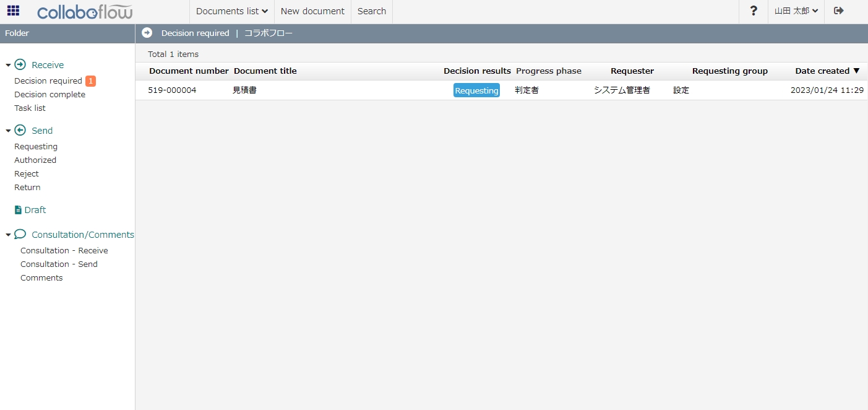Image resolution: width=868 pixels, height=410 pixels.
Task: Open the Return folder
Action: coord(27,188)
